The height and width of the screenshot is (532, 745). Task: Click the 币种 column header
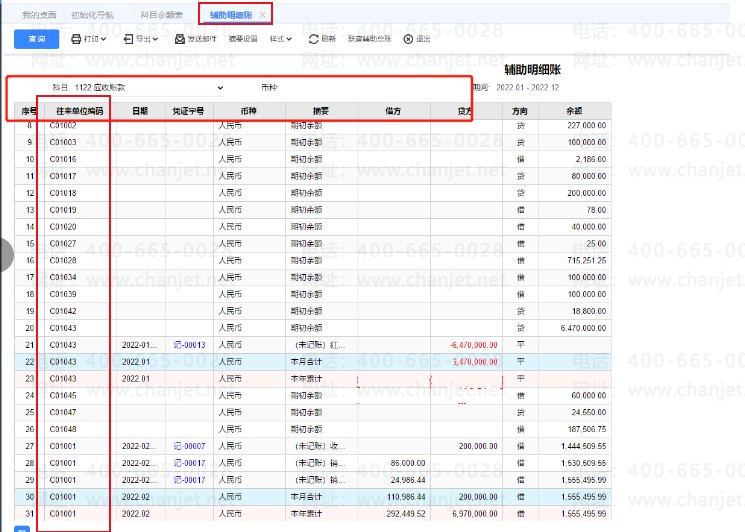(249, 111)
